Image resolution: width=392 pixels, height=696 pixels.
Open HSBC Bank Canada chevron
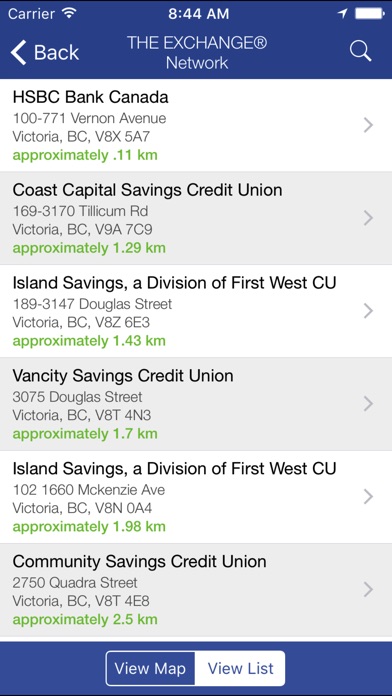pyautogui.click(x=368, y=125)
